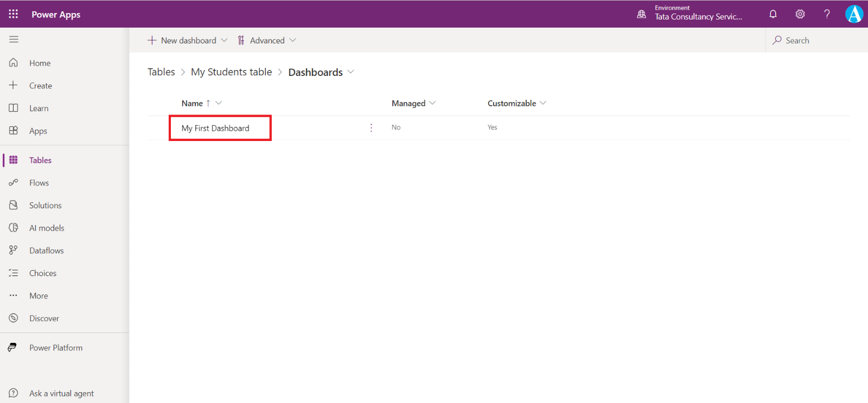Go to Flows in the sidebar

(39, 183)
